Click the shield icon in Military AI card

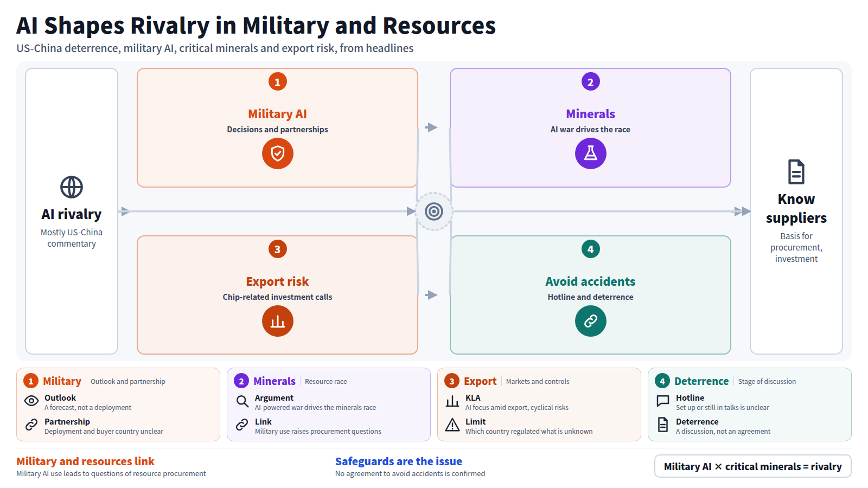click(278, 153)
